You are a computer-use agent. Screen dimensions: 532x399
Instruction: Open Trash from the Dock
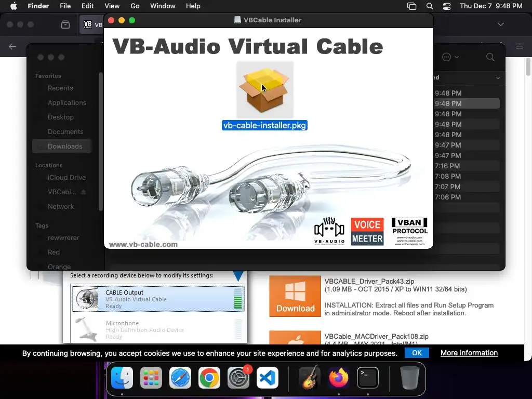(x=410, y=378)
